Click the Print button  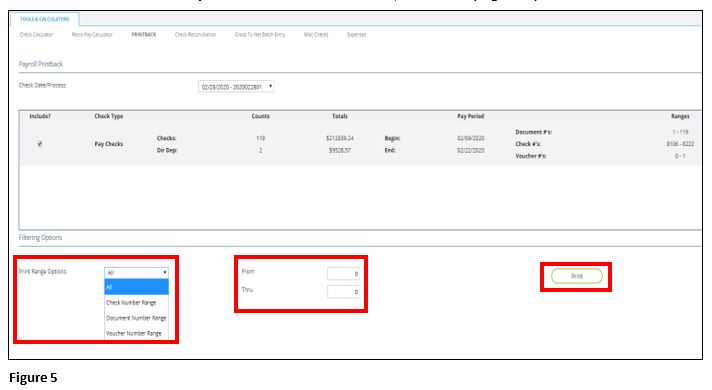pos(577,276)
